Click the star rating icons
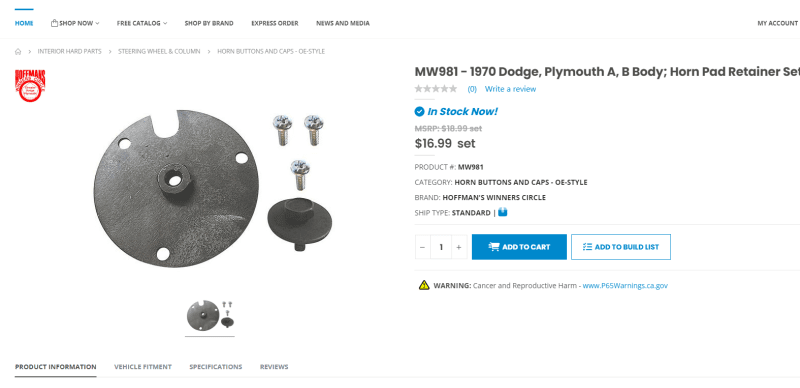Screen dimensions: 800x388 click(x=436, y=89)
